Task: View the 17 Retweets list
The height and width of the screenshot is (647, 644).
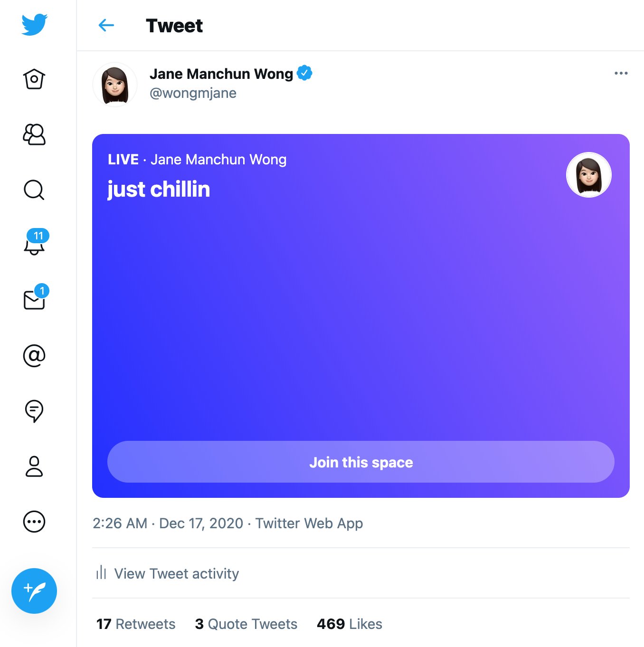Action: [x=136, y=624]
